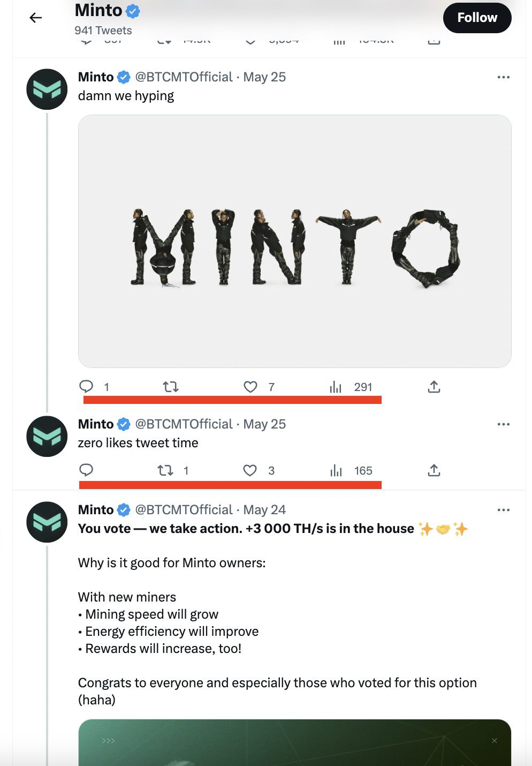View analytics for "damn we hyping" tweet
This screenshot has width=532, height=766.
[336, 387]
